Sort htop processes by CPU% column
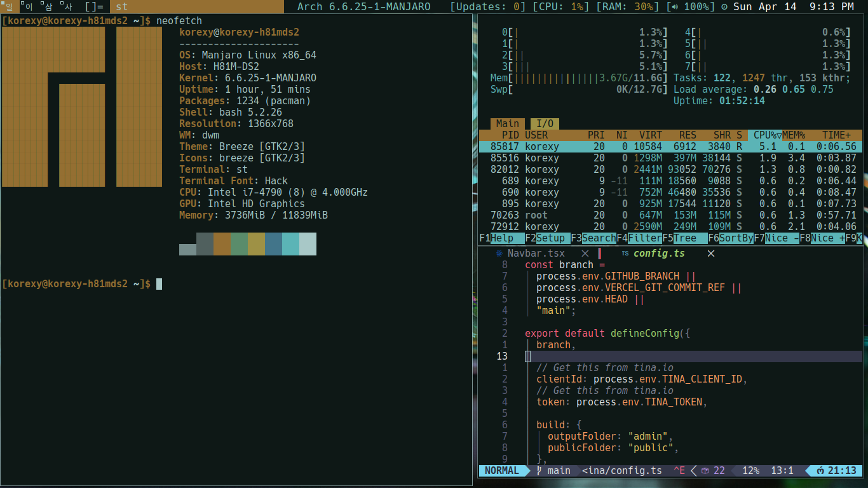Viewport: 868px width, 488px height. click(764, 135)
